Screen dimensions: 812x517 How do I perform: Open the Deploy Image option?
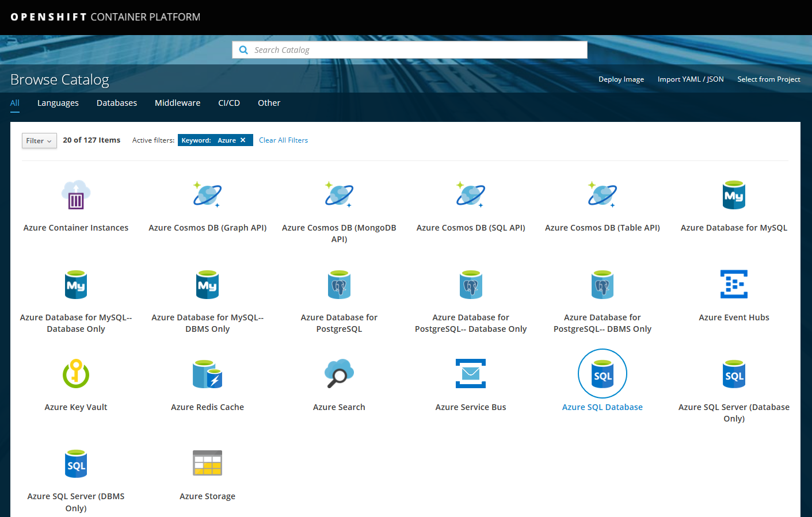(621, 79)
